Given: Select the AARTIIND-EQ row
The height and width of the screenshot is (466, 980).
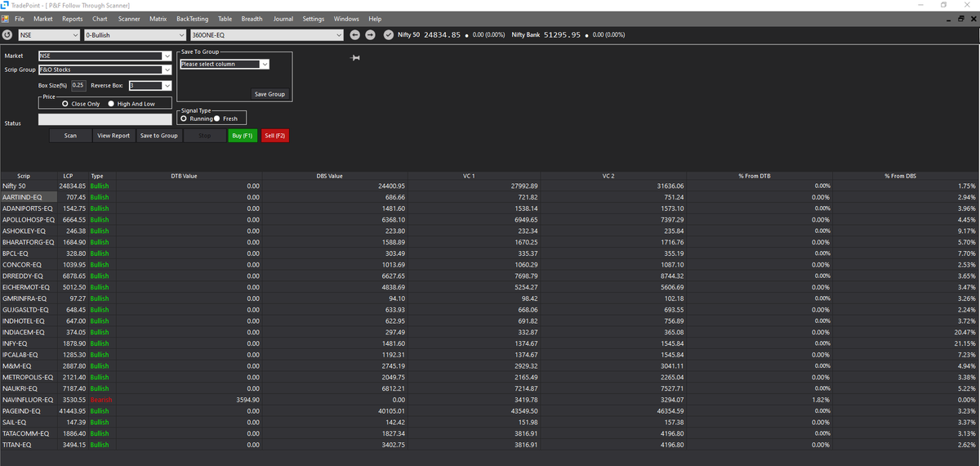Looking at the screenshot, I should coord(489,197).
